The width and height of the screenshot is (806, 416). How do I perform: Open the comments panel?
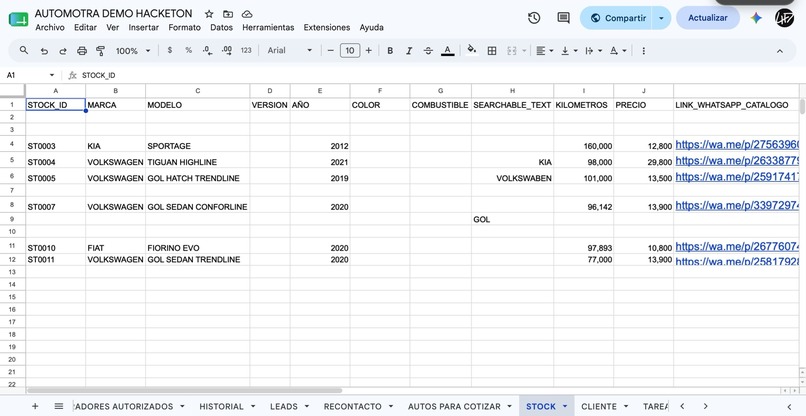(x=563, y=18)
